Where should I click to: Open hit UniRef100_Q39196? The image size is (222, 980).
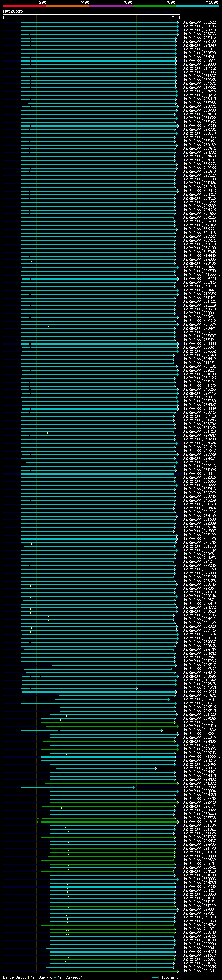pyautogui.click(x=199, y=26)
